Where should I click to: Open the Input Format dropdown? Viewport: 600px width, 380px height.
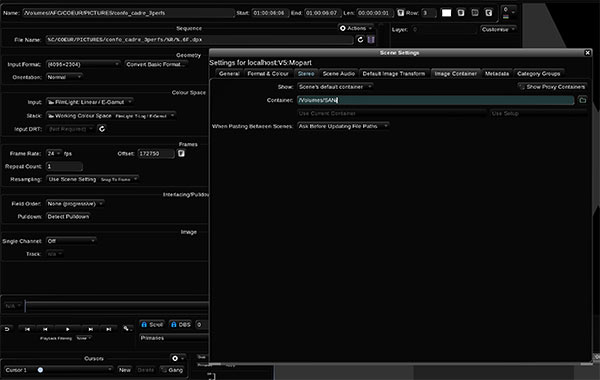tap(83, 64)
